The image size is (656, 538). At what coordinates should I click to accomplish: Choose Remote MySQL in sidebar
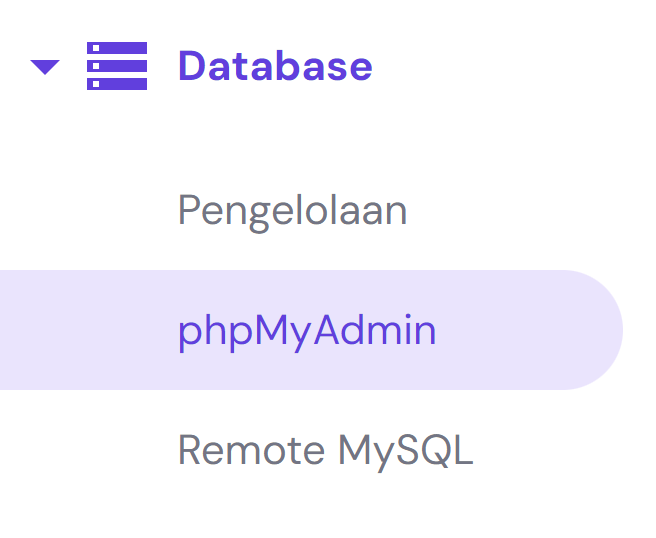325,450
